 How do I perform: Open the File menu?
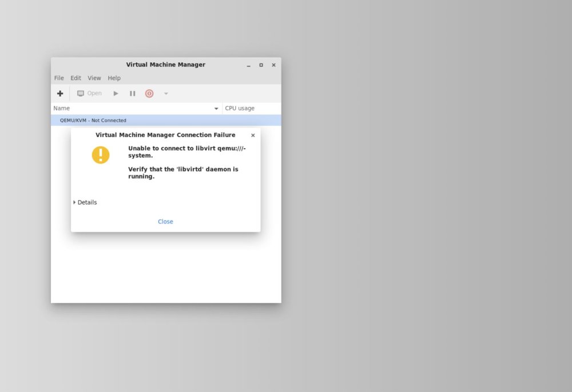click(59, 78)
